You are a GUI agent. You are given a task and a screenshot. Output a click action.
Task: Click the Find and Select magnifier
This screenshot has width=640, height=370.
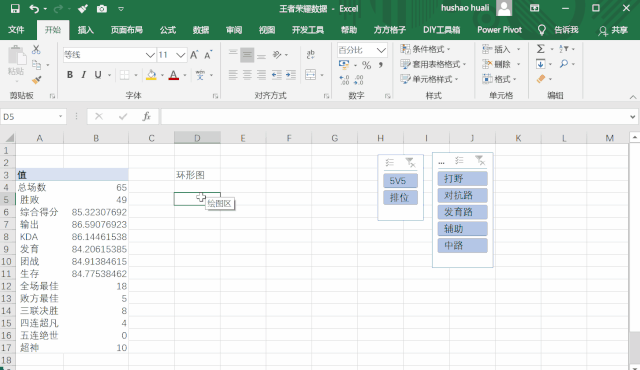(564, 64)
